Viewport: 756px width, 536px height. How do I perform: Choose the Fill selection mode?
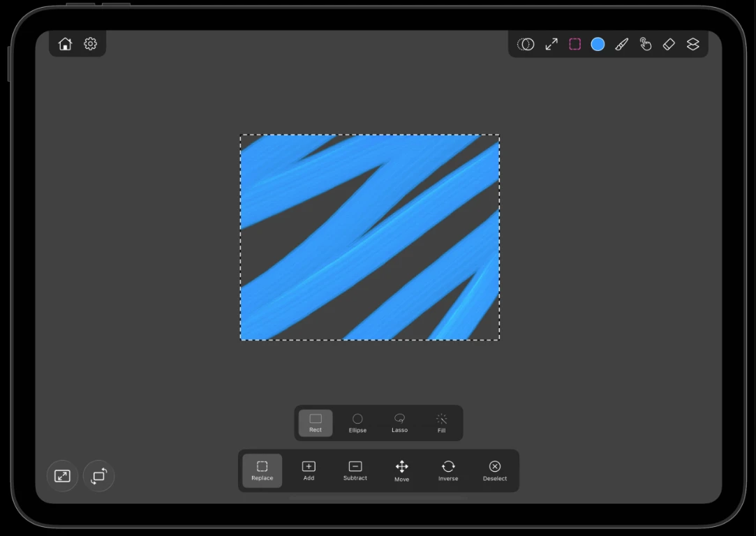441,423
